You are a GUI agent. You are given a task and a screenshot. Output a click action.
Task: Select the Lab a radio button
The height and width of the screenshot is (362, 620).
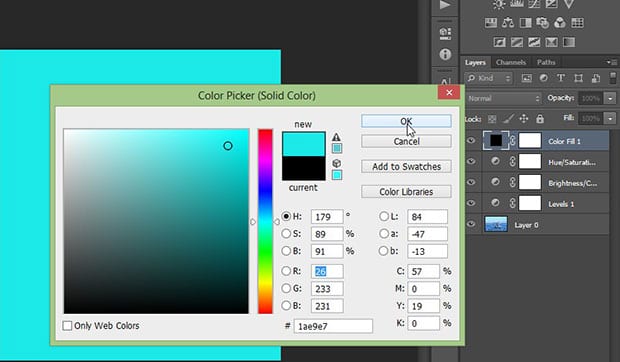click(x=384, y=234)
